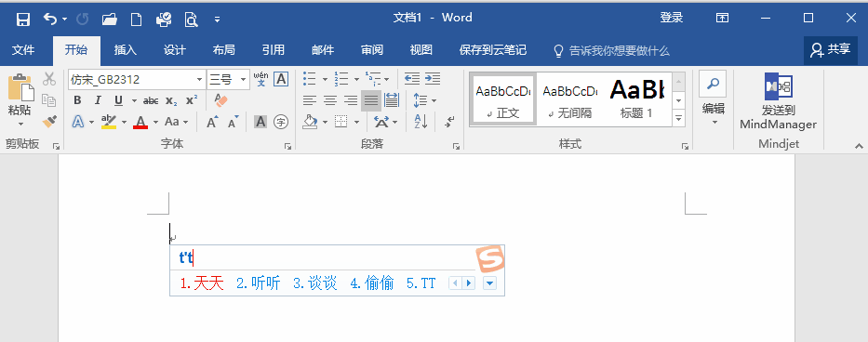This screenshot has width=868, height=342.
Task: Toggle underline formatting
Action: pyautogui.click(x=118, y=100)
